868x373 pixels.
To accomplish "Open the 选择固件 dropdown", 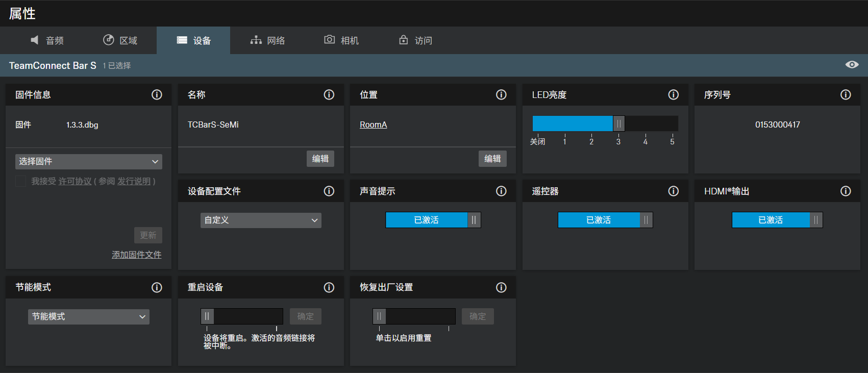I will [x=89, y=162].
